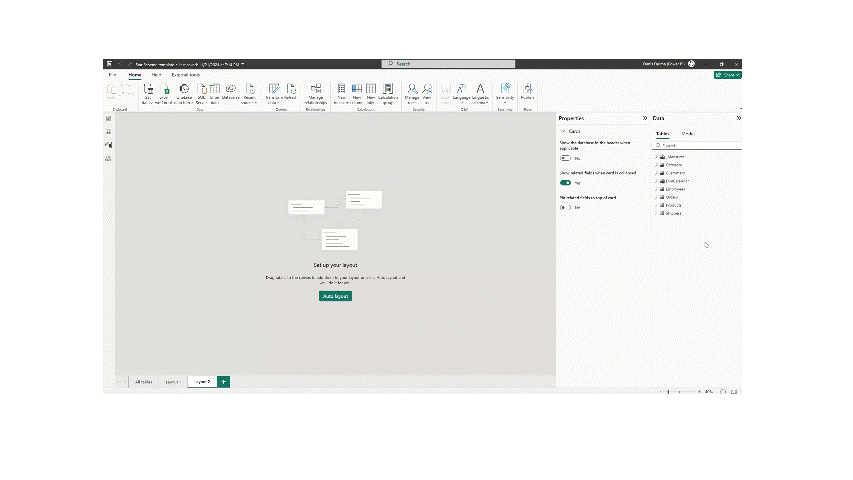This screenshot has height=480, width=853.
Task: Collapse the Properties pane with chevrons
Action: click(x=644, y=118)
